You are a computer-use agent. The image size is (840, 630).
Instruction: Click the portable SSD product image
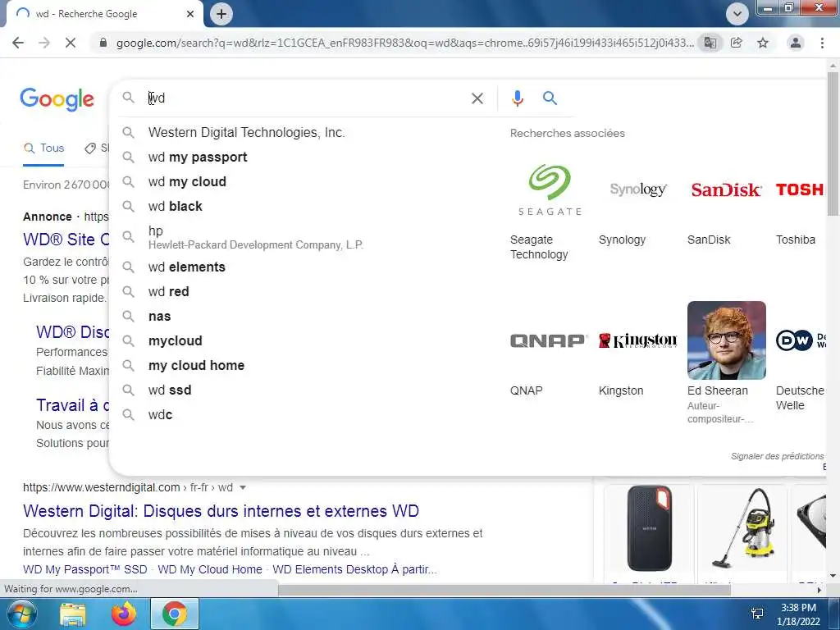650,529
